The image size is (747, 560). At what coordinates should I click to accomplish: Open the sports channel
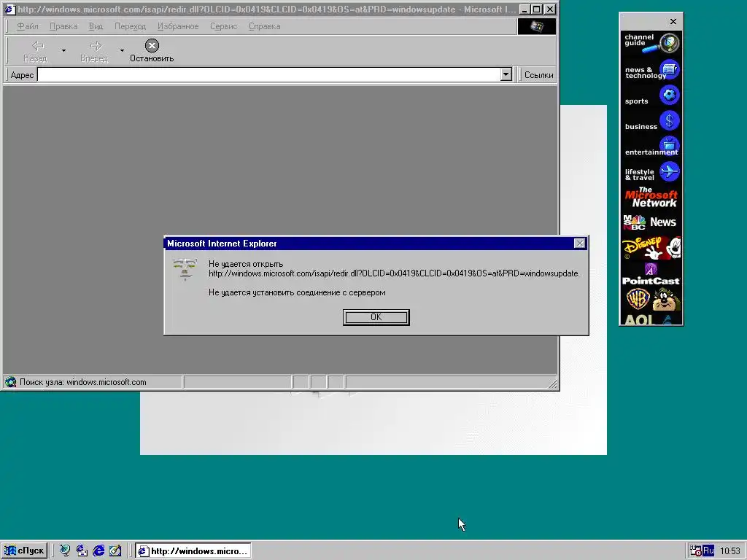pos(651,96)
